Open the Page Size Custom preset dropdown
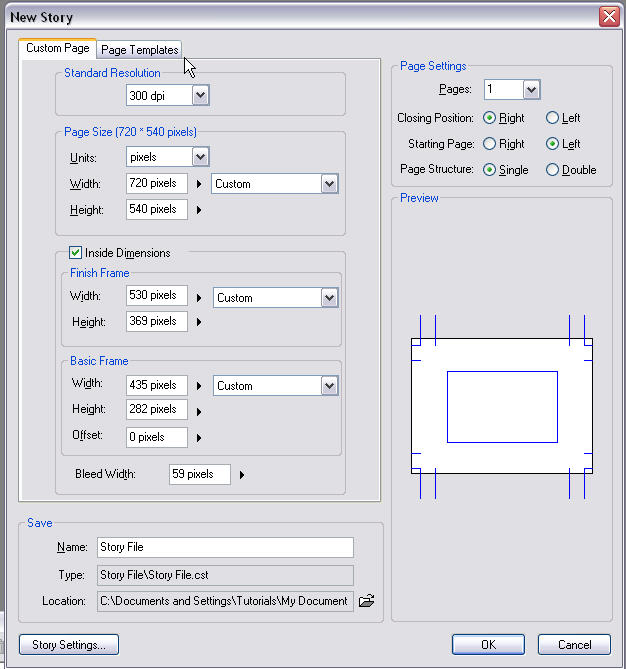626x669 pixels. 329,184
